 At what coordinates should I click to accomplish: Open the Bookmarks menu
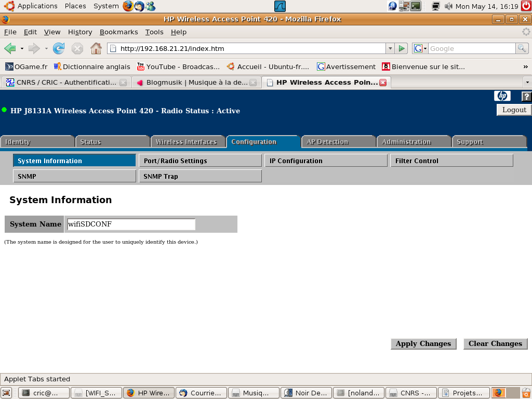click(118, 32)
